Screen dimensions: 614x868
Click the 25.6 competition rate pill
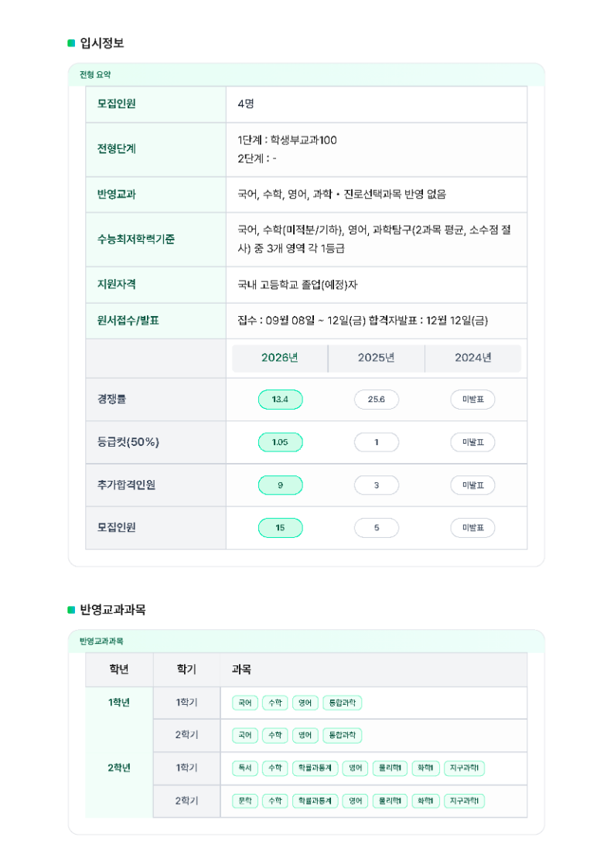click(377, 400)
